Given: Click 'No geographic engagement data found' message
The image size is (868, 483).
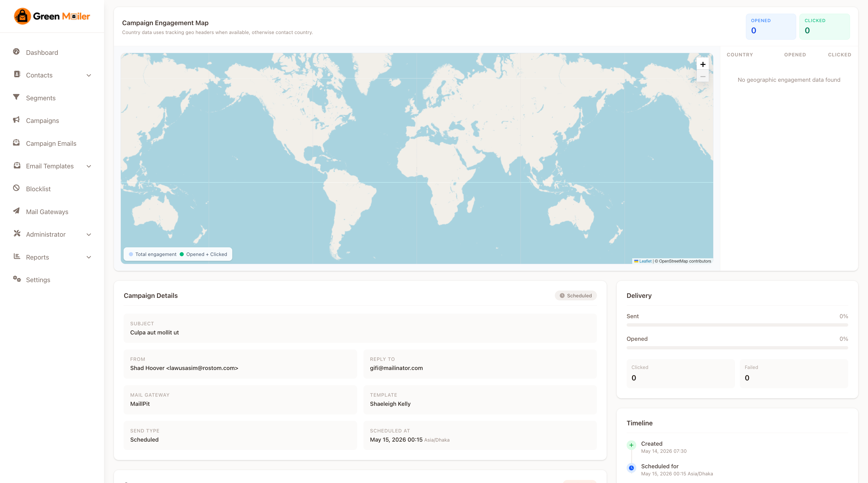Looking at the screenshot, I should (x=789, y=80).
